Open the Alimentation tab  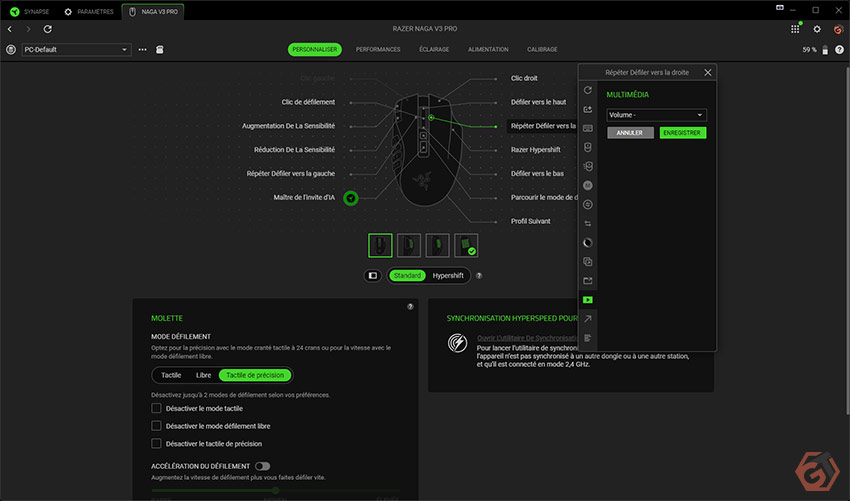(x=488, y=49)
